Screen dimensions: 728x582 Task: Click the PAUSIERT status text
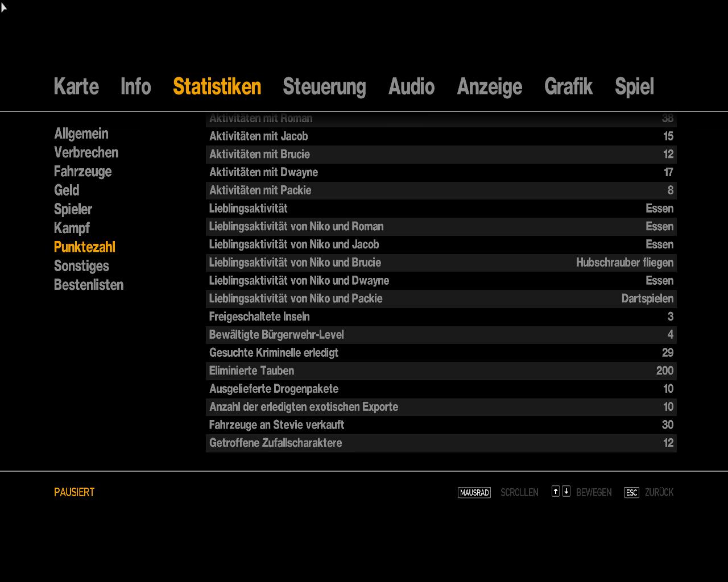pos(74,492)
